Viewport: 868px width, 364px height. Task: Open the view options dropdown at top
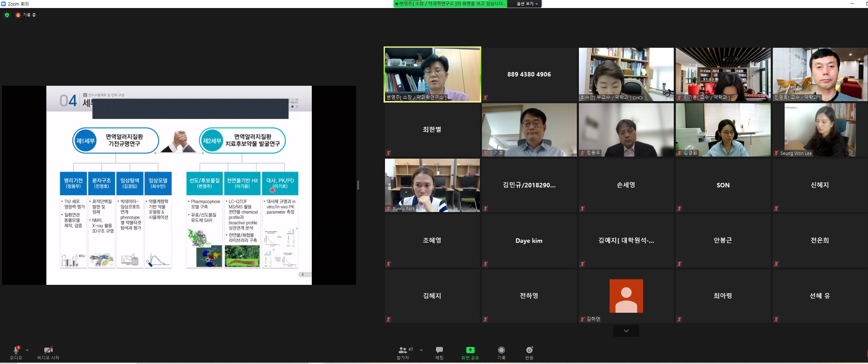527,4
